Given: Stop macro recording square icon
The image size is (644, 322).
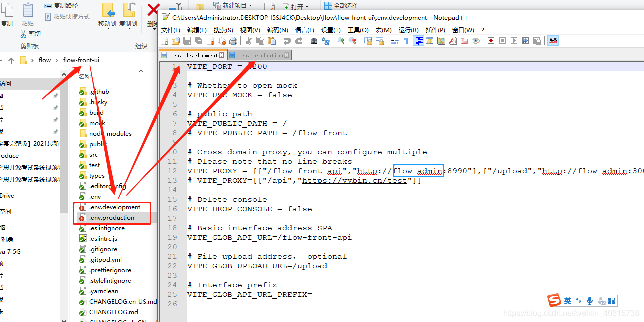Looking at the screenshot, I should 502,41.
